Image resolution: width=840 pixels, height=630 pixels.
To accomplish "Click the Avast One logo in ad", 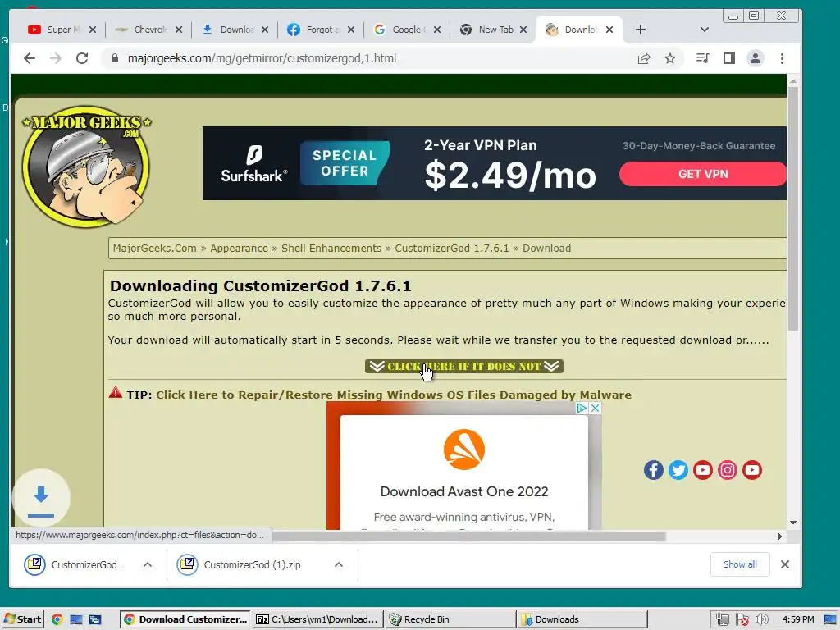I will tap(464, 449).
